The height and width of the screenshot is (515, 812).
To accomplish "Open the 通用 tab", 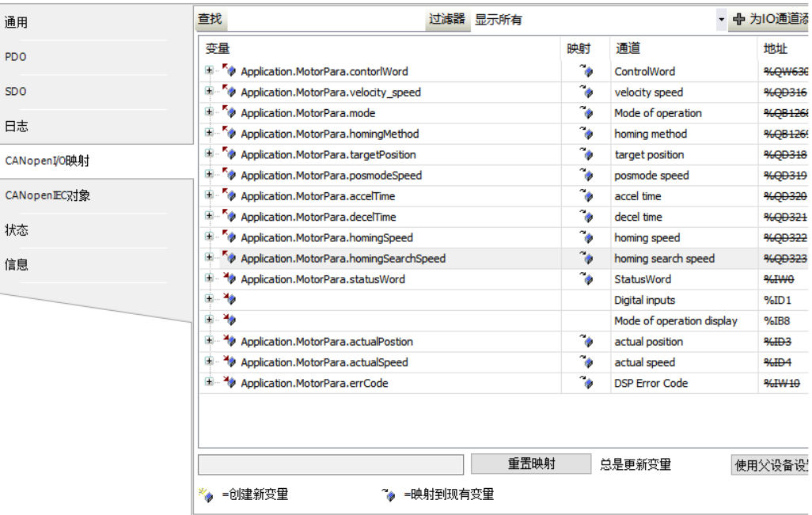I will [16, 22].
